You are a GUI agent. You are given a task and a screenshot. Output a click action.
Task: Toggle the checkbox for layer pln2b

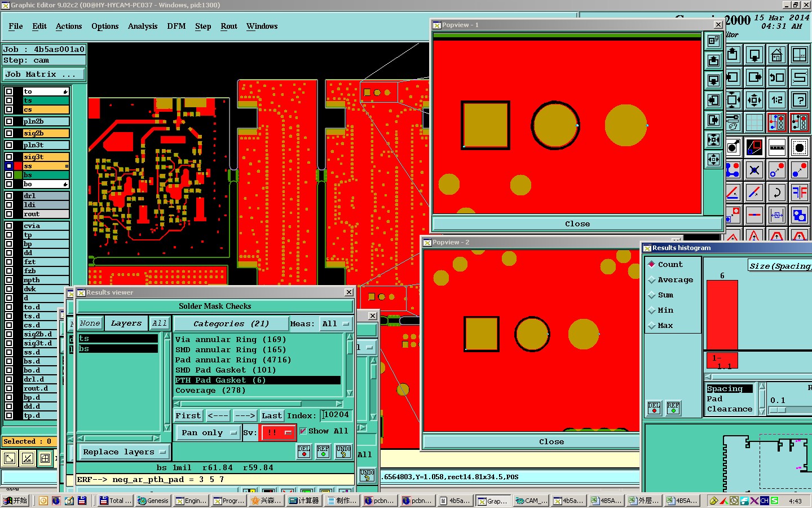[9, 121]
